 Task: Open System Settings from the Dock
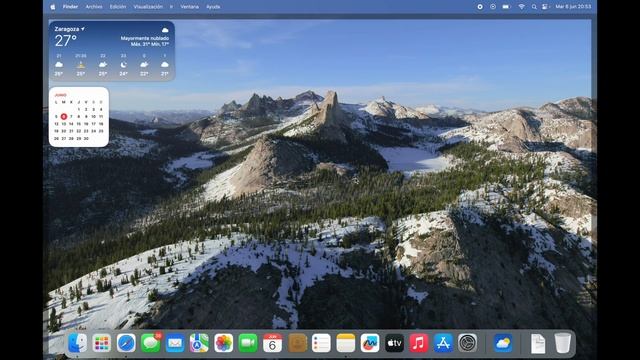(x=467, y=343)
